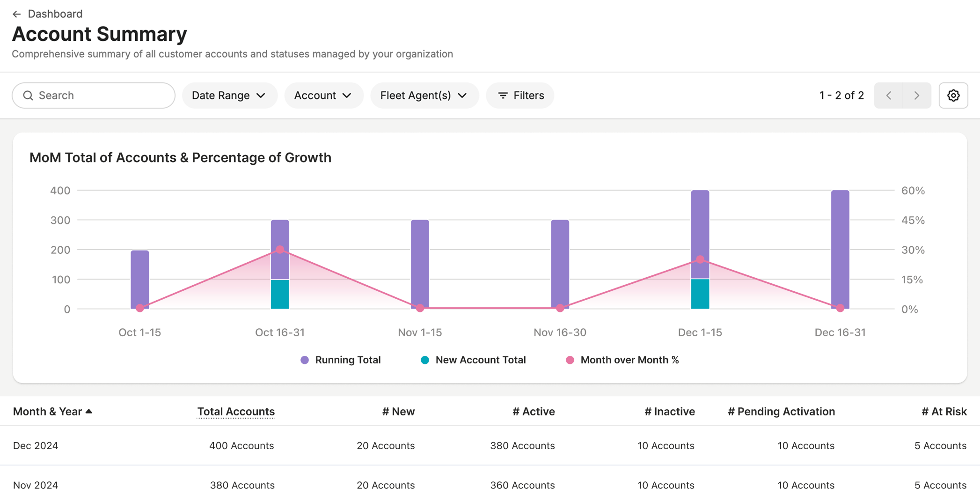Screen dimensions: 980x502
Task: Click the filter lines icon
Action: pos(503,96)
